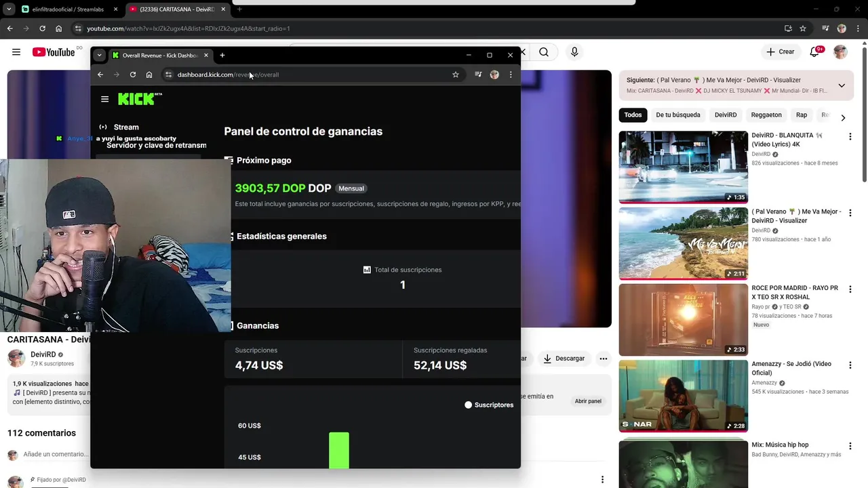
Task: Bookmark the YouTube page with star icon
Action: coord(803,28)
